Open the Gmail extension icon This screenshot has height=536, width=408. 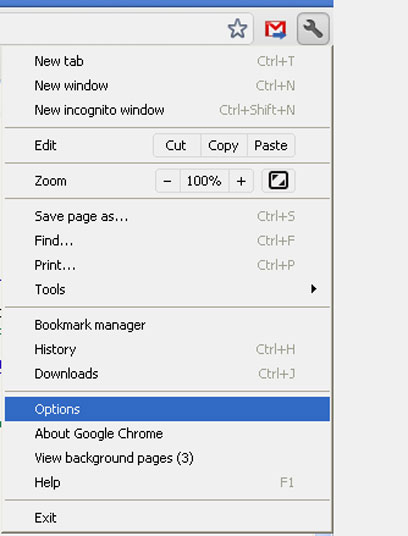(x=275, y=29)
